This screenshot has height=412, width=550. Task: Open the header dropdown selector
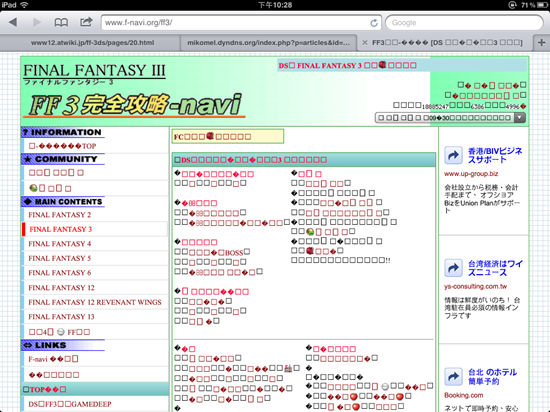[450, 118]
